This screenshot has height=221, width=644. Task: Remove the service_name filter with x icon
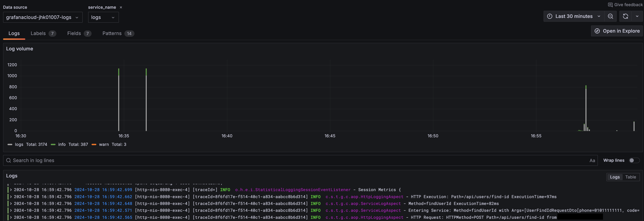pos(121,8)
